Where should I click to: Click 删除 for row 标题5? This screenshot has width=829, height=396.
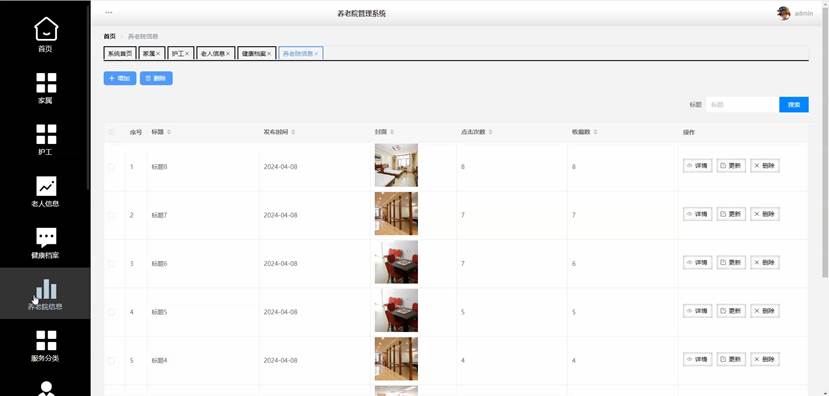pyautogui.click(x=764, y=311)
